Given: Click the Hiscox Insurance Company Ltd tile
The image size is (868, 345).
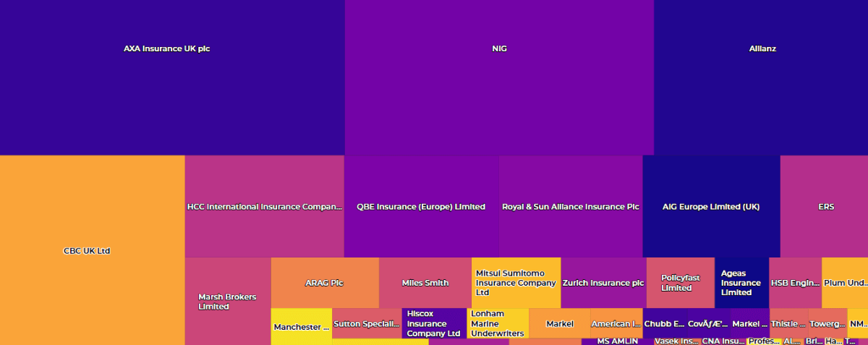Looking at the screenshot, I should (x=434, y=323).
